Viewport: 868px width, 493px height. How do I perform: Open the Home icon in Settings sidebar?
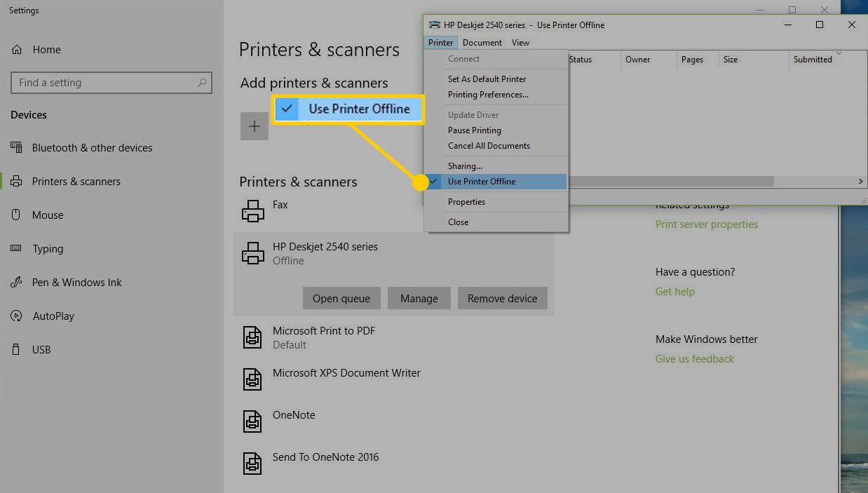tap(16, 50)
